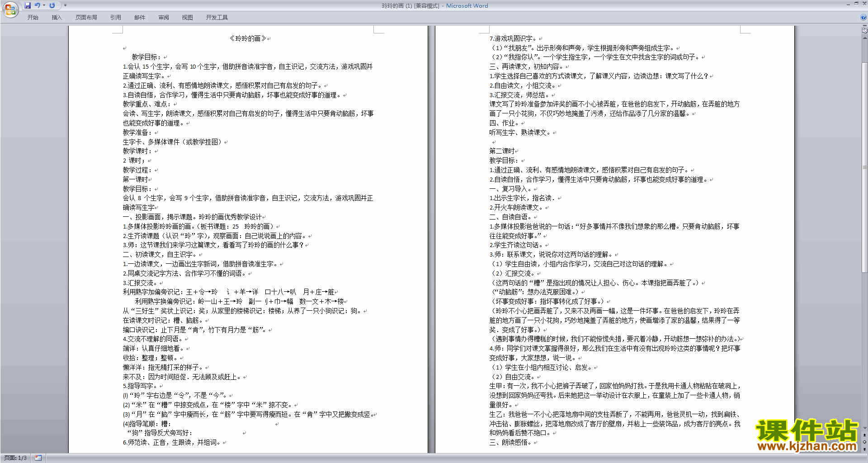This screenshot has height=463, width=868.
Task: Undo the last action
Action: point(38,5)
